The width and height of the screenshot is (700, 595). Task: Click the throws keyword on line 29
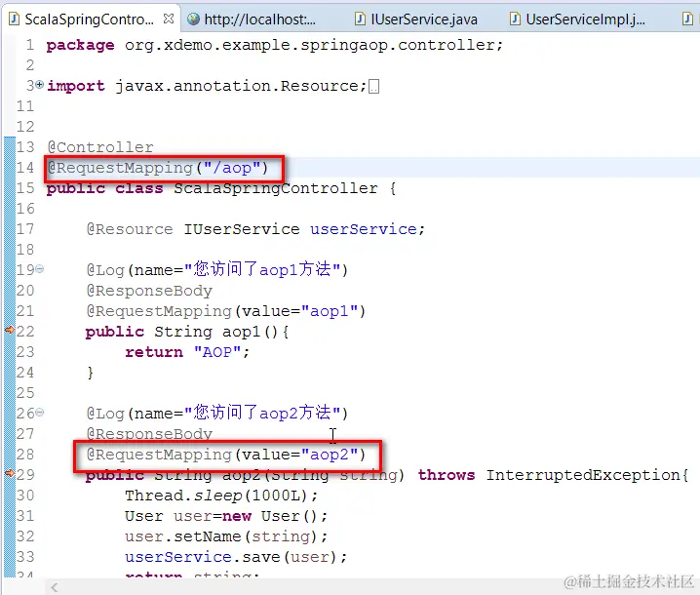[x=447, y=475]
